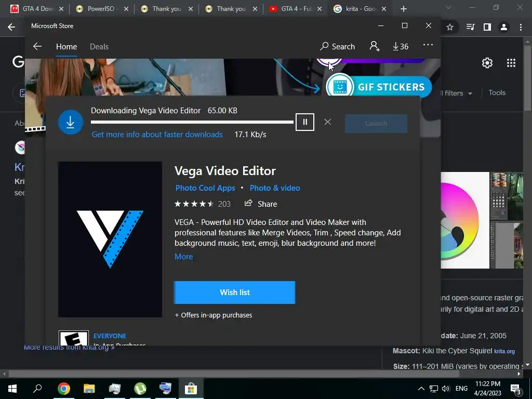The height and width of the screenshot is (399, 532).
Task: Click the ENG language indicator
Action: click(461, 389)
